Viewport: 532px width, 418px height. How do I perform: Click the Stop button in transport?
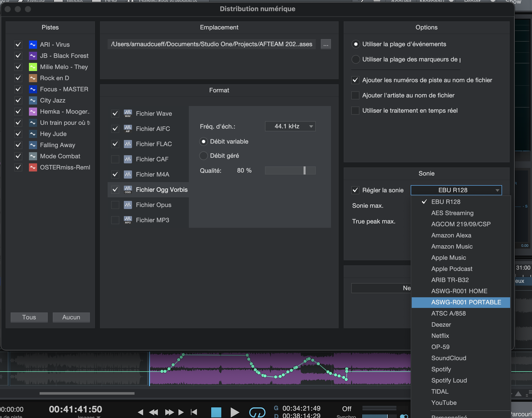(216, 412)
